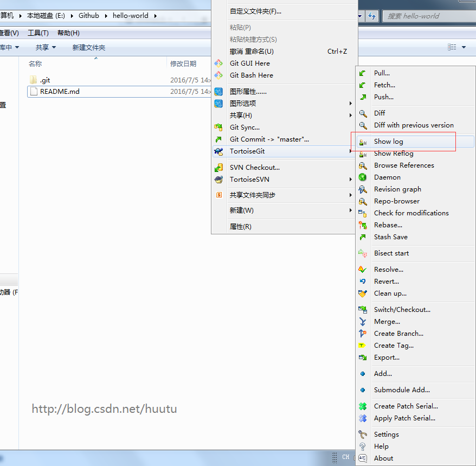The height and width of the screenshot is (466, 476).
Task: Expand breadcrumb arrow after hello-world
Action: coord(156,16)
